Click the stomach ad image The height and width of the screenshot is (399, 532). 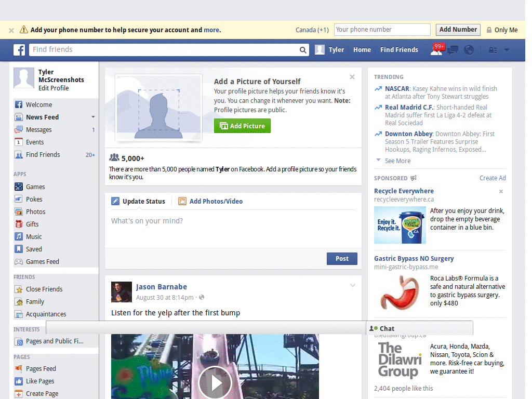pos(400,292)
